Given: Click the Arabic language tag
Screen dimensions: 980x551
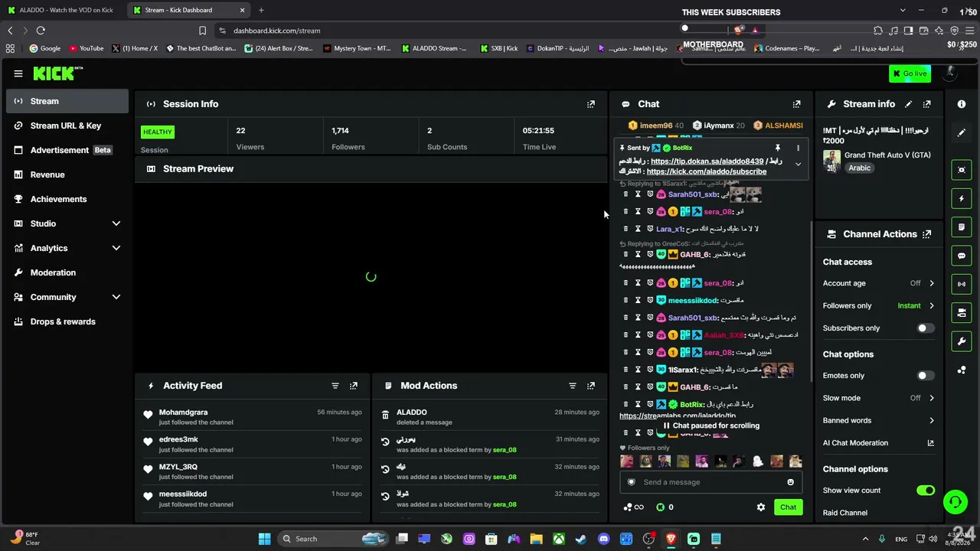Looking at the screenshot, I should pos(859,168).
